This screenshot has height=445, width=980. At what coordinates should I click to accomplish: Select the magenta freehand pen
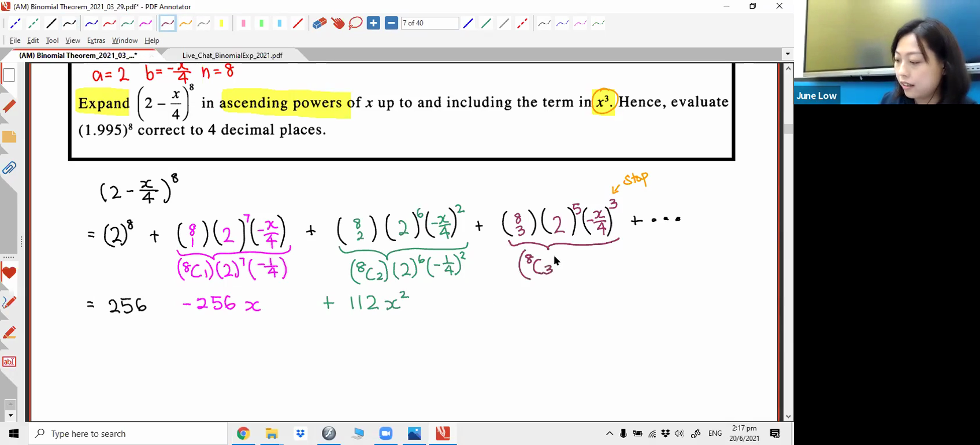coord(145,24)
